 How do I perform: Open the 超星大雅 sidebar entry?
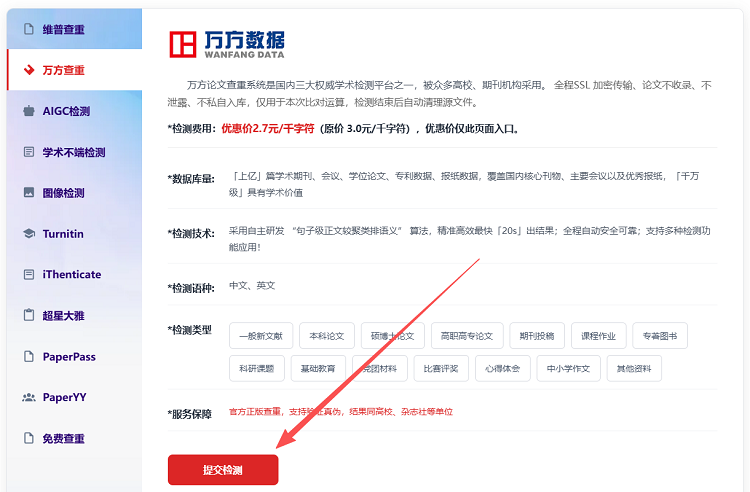[x=74, y=316]
